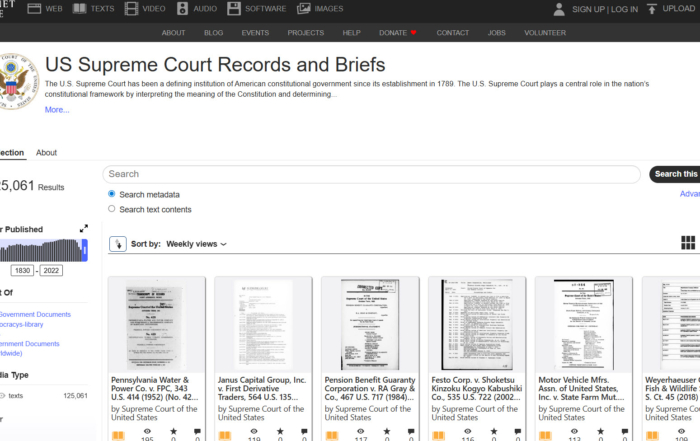Click reviews bubble on Pennsylvania Water card

tap(197, 431)
